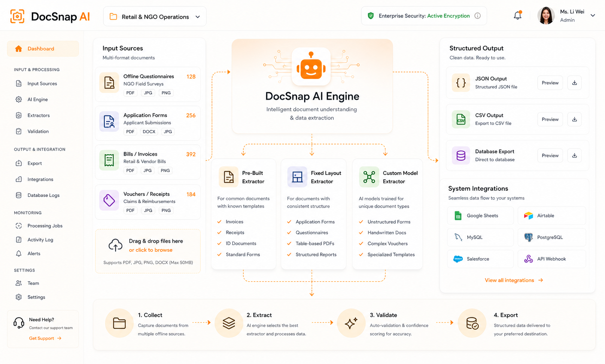The height and width of the screenshot is (364, 605).
Task: Click the Collect step folder icon
Action: [119, 323]
